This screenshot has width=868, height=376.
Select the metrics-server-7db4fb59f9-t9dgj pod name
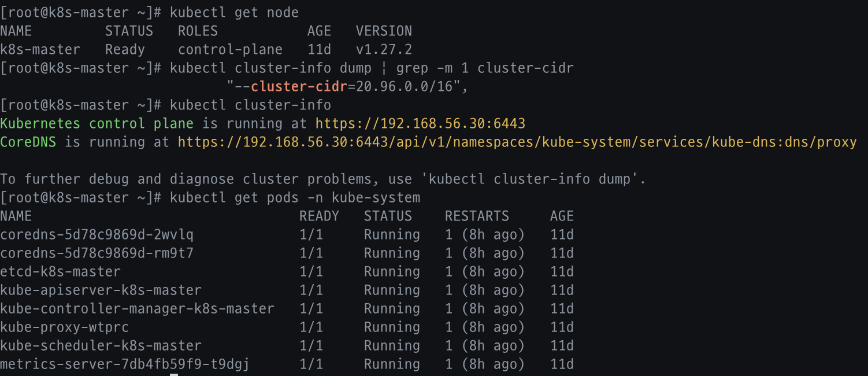(x=125, y=364)
